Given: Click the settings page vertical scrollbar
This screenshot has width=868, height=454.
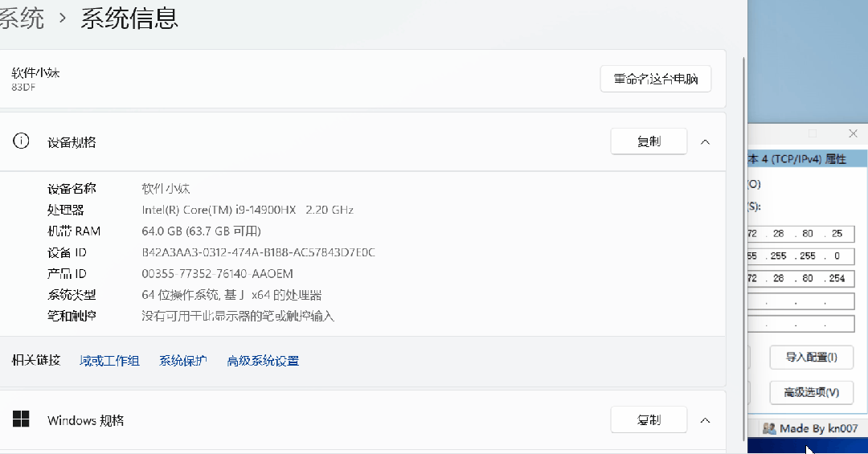Looking at the screenshot, I should tap(743, 249).
